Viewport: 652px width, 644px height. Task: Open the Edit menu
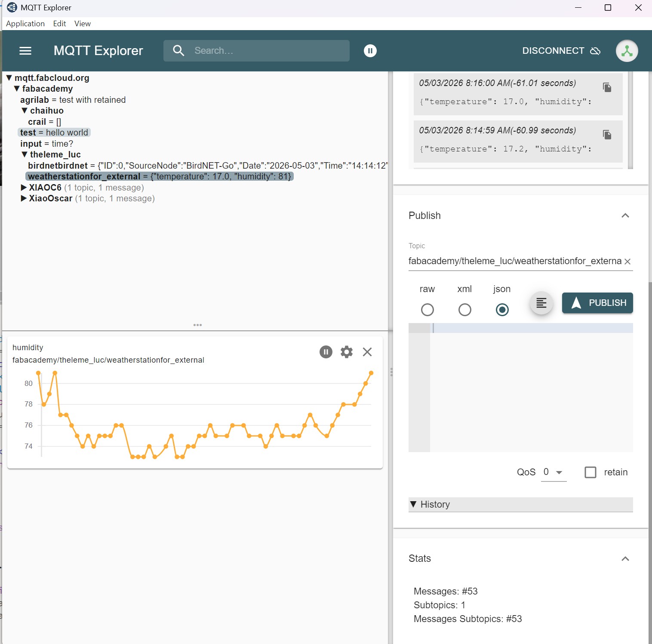click(x=59, y=24)
